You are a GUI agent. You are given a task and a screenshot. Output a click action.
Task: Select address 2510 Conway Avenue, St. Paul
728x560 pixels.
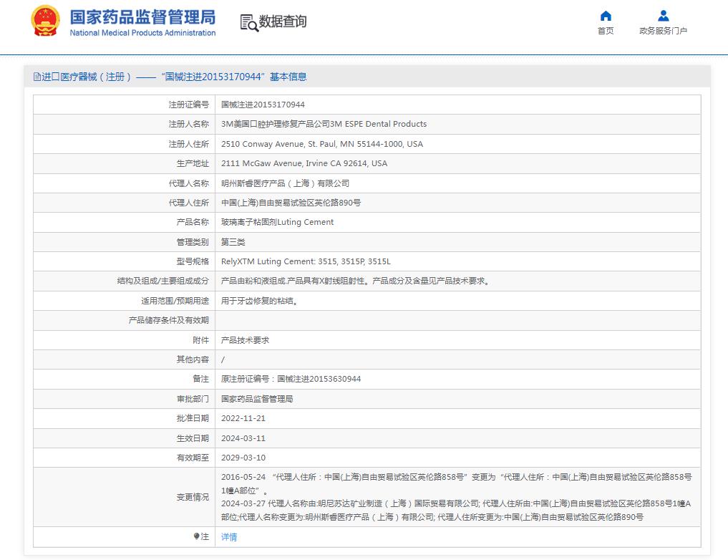click(x=321, y=144)
